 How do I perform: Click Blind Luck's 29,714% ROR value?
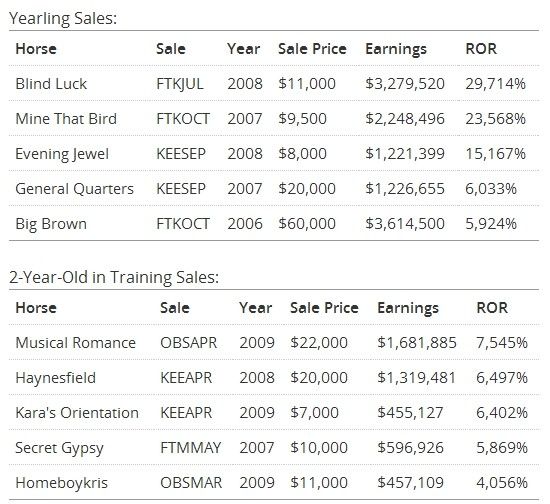[x=495, y=84]
